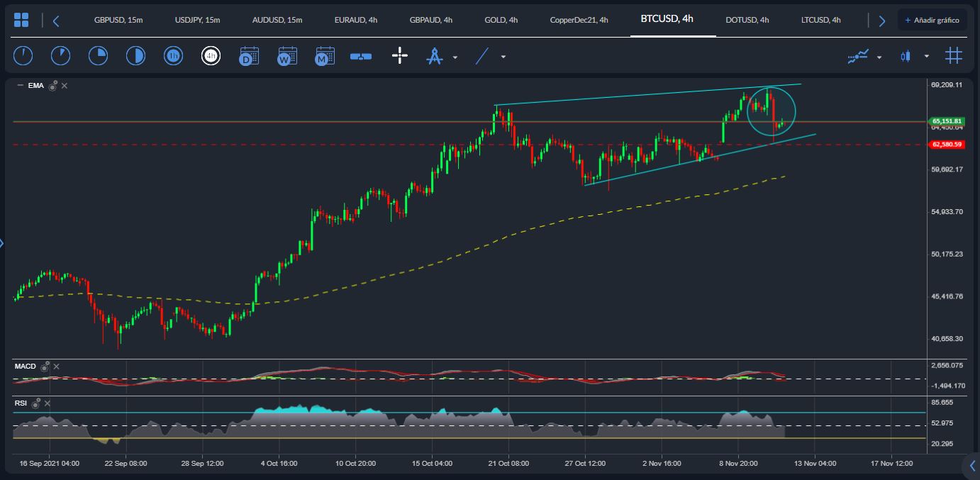The height and width of the screenshot is (480, 980).
Task: Remove the EMA indicator
Action: point(65,86)
